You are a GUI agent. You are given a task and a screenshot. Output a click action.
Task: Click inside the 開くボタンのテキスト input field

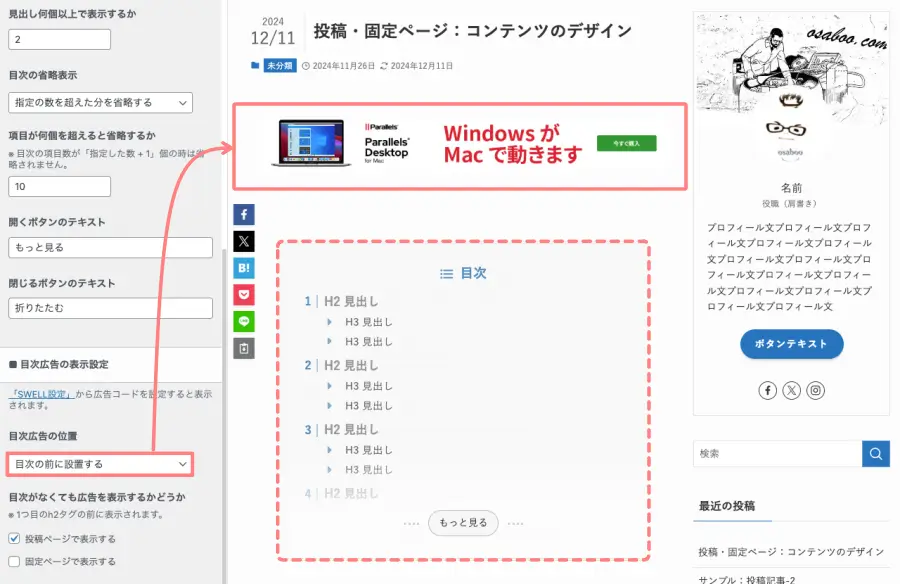[x=110, y=247]
